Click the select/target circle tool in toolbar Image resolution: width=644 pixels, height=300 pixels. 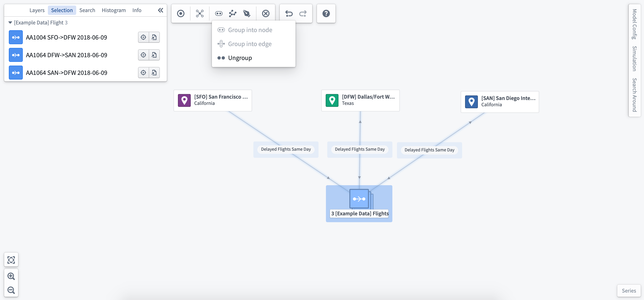coord(181,13)
